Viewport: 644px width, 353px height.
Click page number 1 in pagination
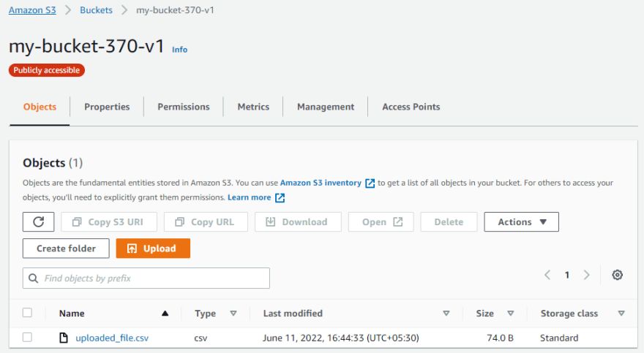point(566,275)
